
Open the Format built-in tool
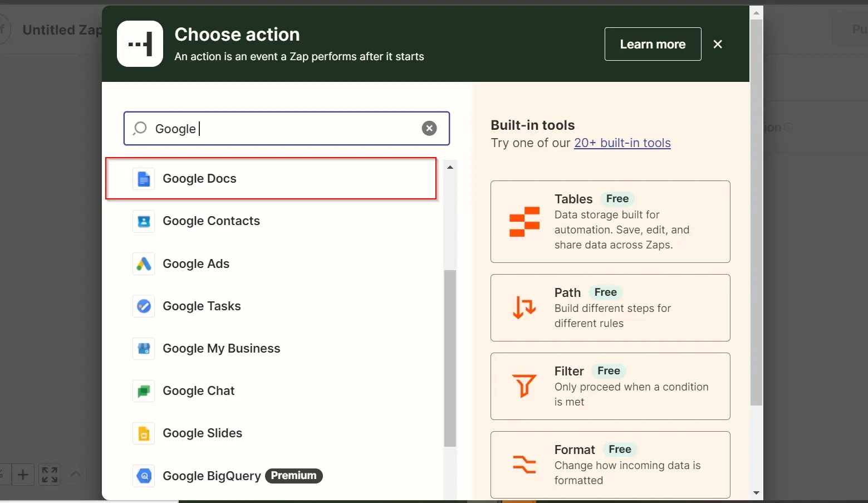(610, 465)
